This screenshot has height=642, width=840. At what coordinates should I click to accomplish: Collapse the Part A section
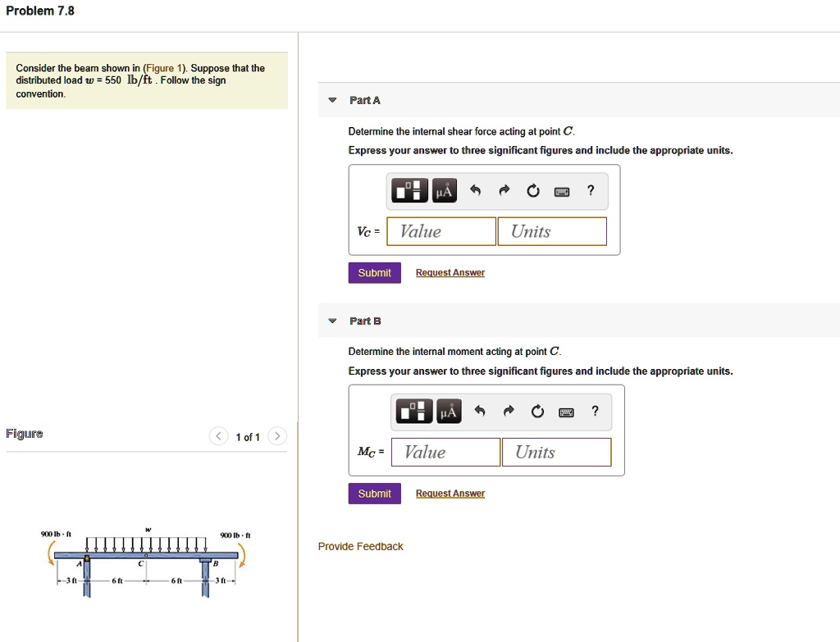331,99
